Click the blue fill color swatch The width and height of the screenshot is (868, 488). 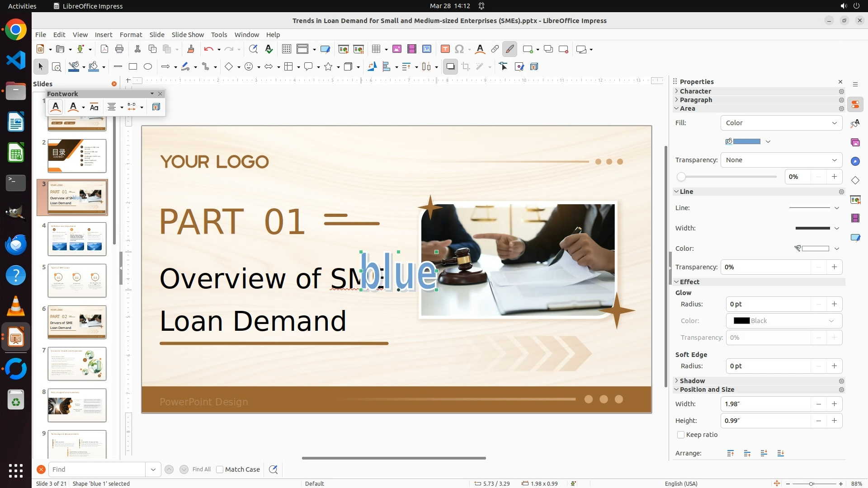click(746, 141)
